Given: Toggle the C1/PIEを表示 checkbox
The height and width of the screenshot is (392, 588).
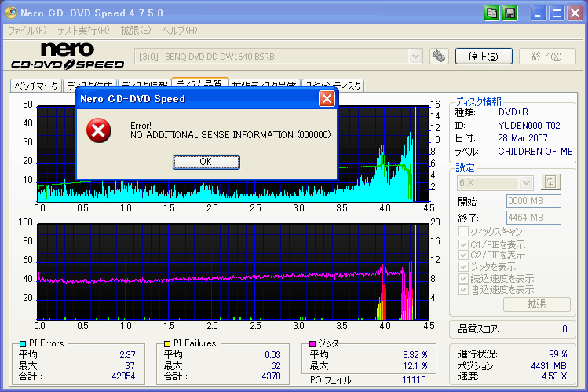Looking at the screenshot, I should [463, 244].
